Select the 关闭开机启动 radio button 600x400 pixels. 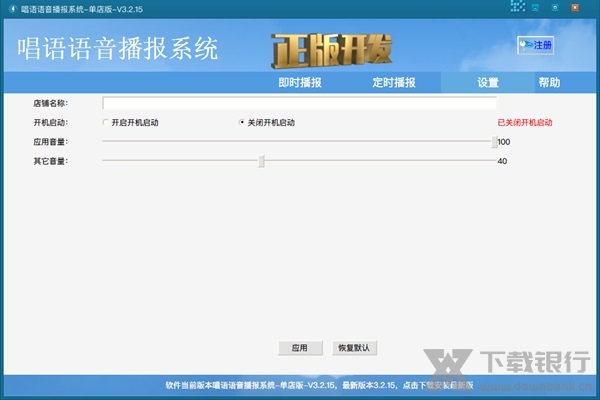241,122
